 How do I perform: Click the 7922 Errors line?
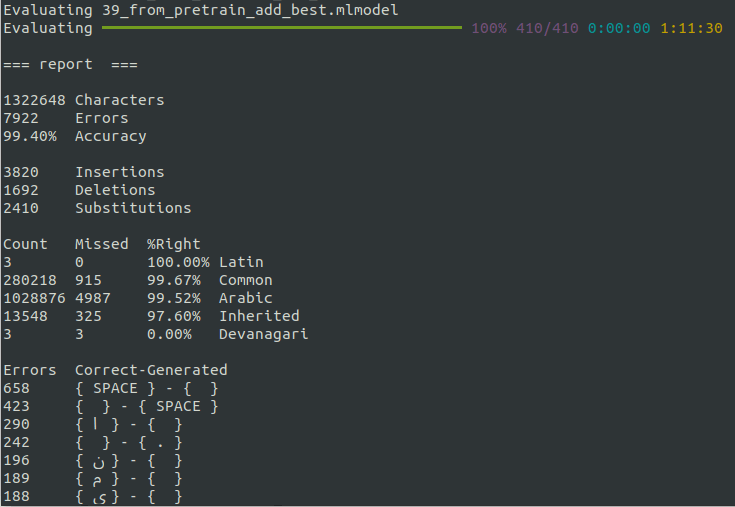(66, 118)
